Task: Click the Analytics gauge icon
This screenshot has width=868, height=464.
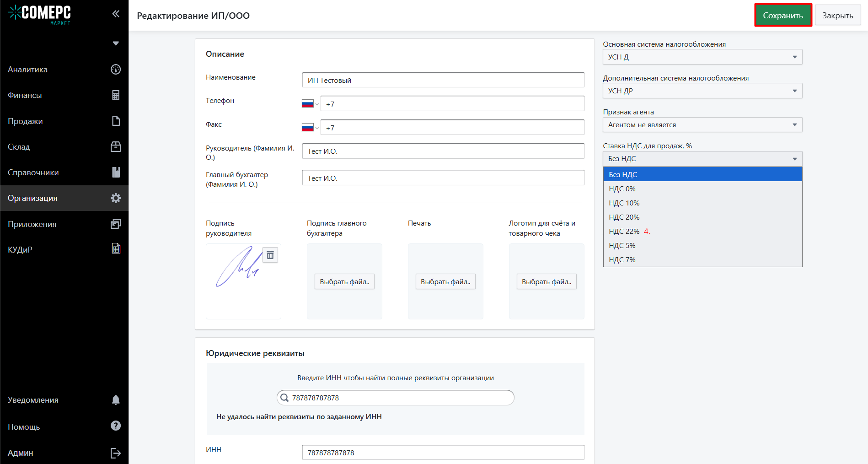Action: (x=116, y=70)
